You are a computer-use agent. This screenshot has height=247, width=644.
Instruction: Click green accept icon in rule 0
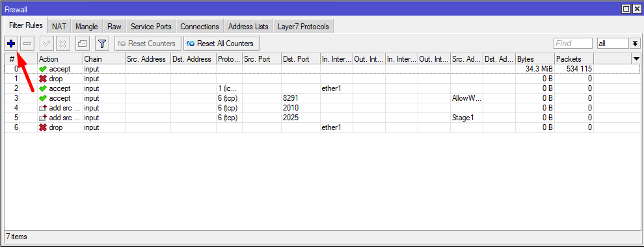click(43, 69)
